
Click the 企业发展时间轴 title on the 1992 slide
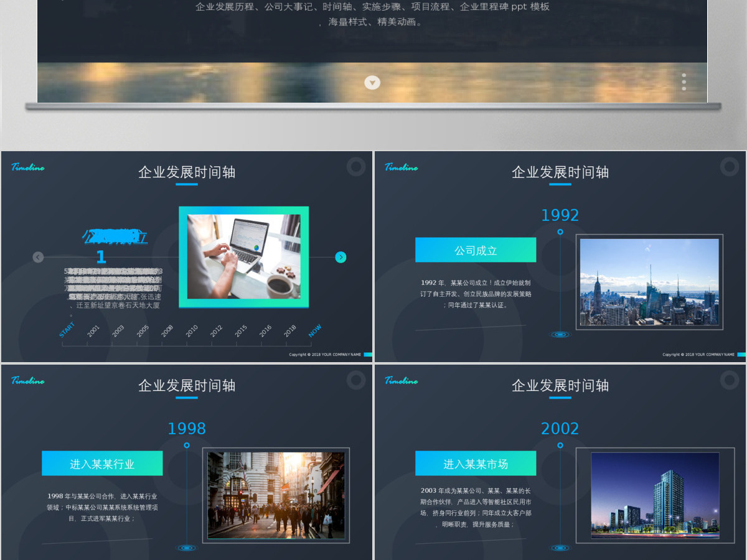560,172
